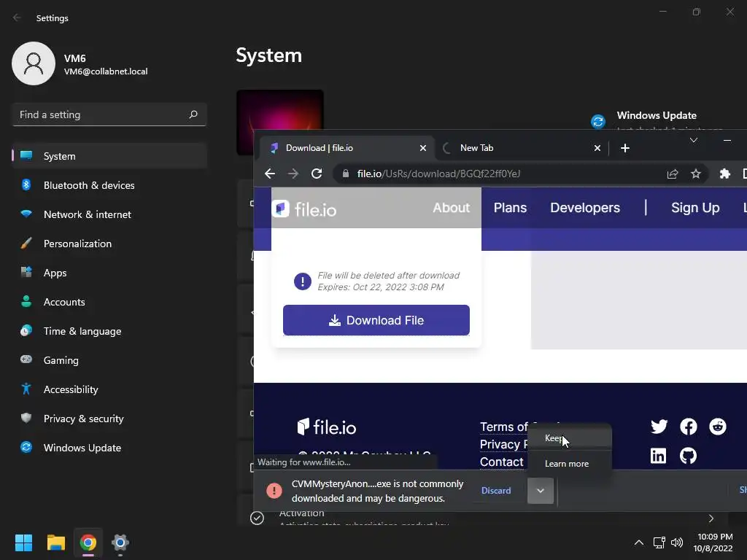Click the Find a setting search box
The height and width of the screenshot is (560, 747).
[109, 114]
